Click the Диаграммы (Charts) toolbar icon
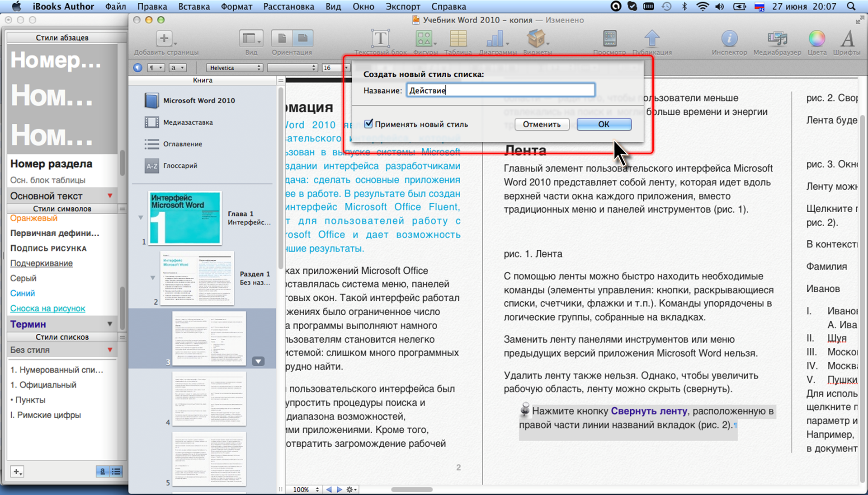The height and width of the screenshot is (495, 868). click(496, 38)
